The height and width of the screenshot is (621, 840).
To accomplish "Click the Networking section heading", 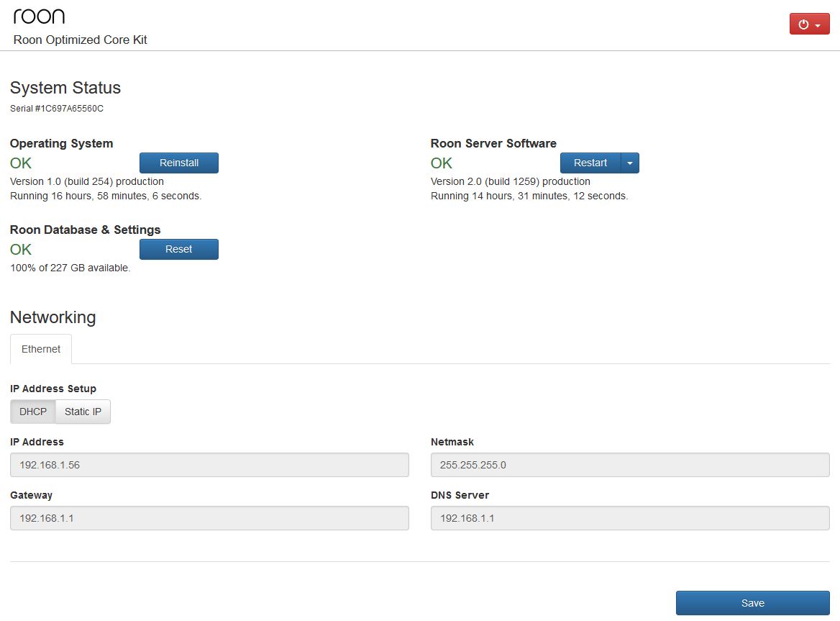I will [52, 317].
